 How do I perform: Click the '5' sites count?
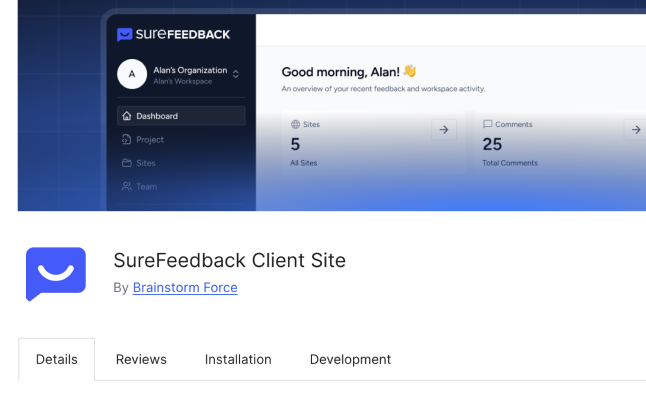pos(295,144)
